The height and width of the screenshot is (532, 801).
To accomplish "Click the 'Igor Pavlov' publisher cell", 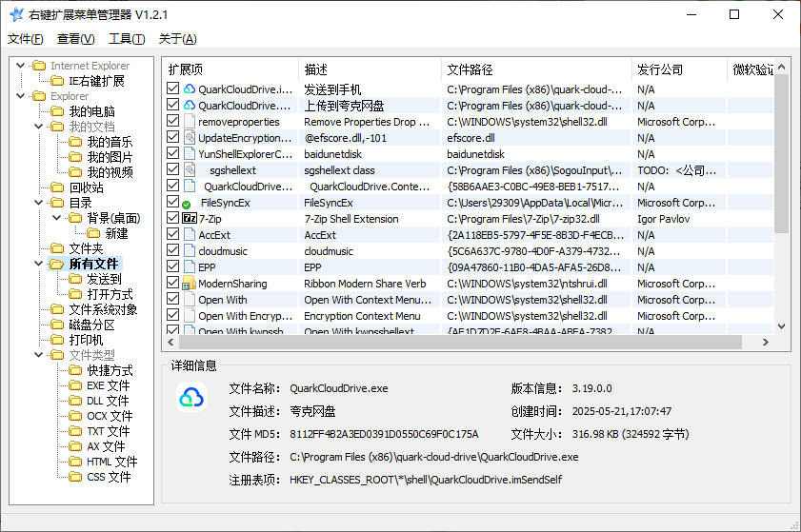I will (x=664, y=219).
